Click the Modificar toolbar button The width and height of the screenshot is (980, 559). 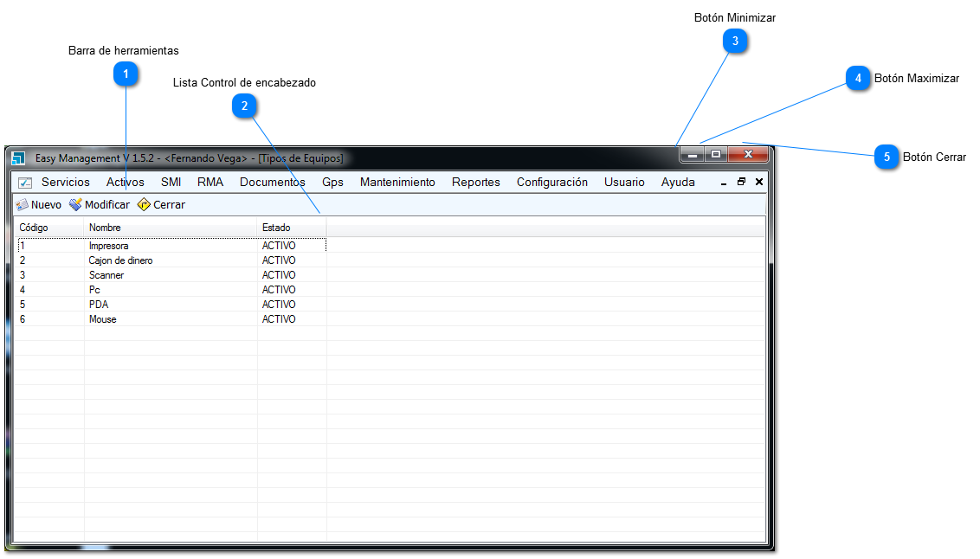point(100,205)
